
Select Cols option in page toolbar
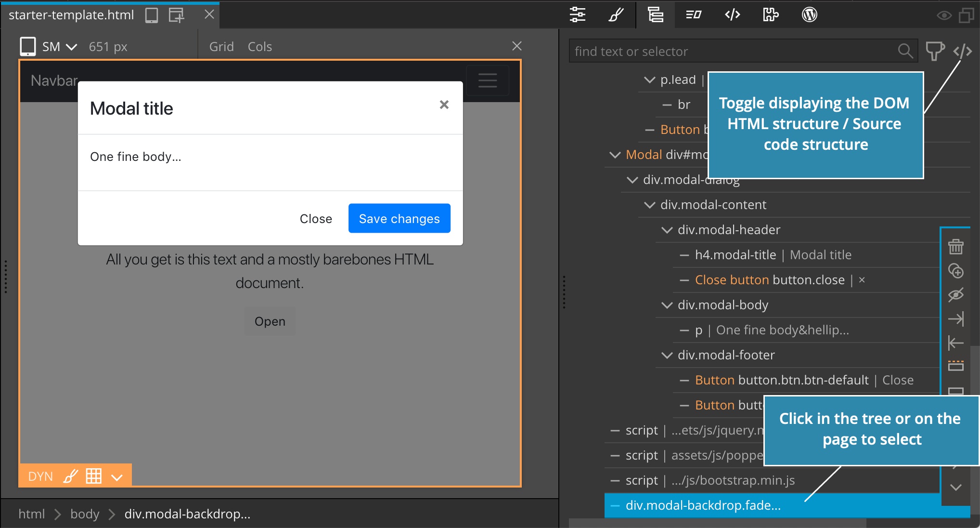point(260,47)
